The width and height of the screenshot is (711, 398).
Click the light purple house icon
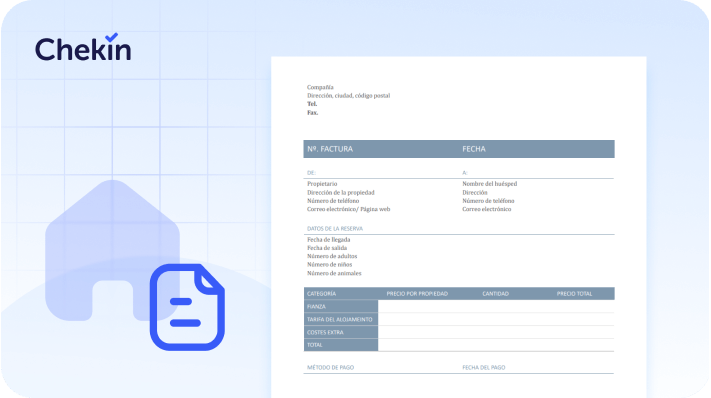pos(112,250)
